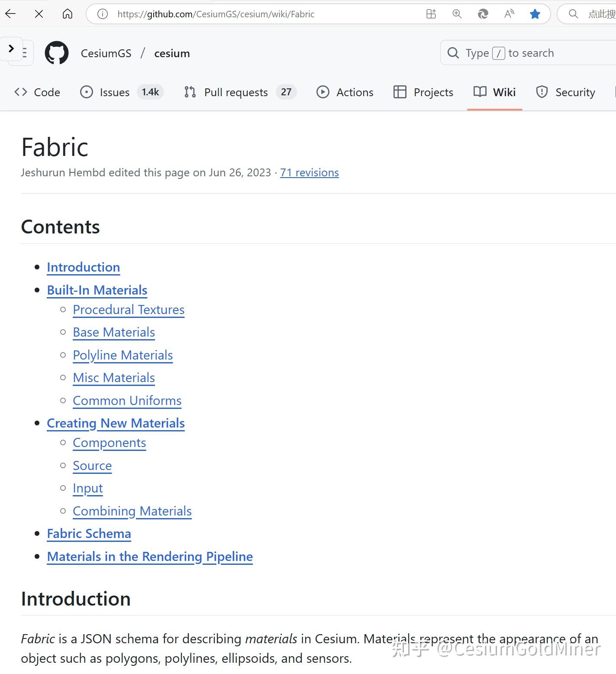This screenshot has height=674, width=616.
Task: Click the blue favorites star icon
Action: pos(535,14)
